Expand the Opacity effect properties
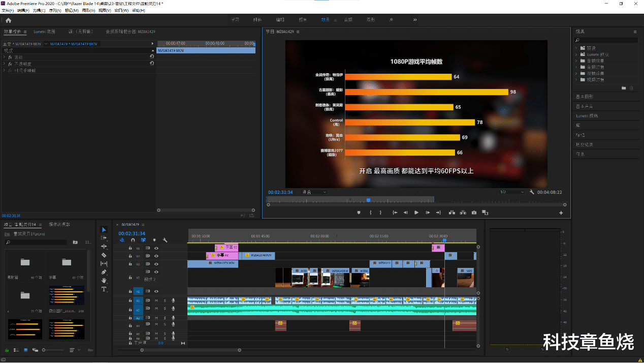This screenshot has height=363, width=644. (4, 64)
